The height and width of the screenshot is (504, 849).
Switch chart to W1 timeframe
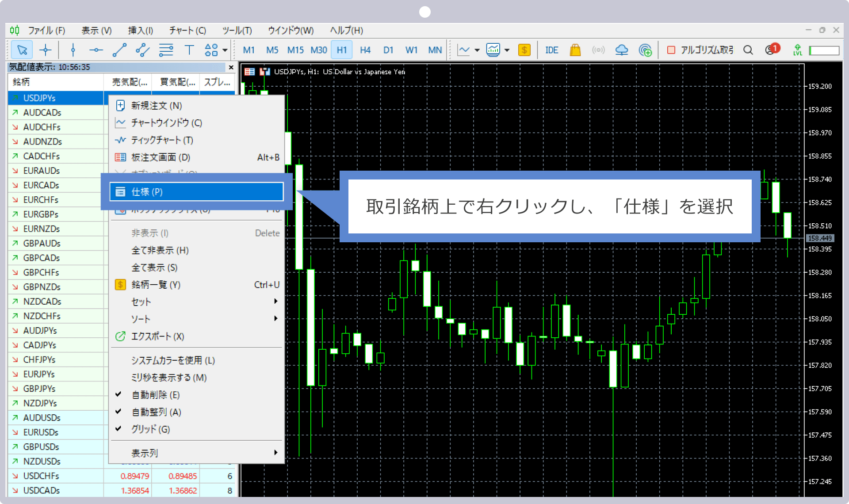(411, 50)
